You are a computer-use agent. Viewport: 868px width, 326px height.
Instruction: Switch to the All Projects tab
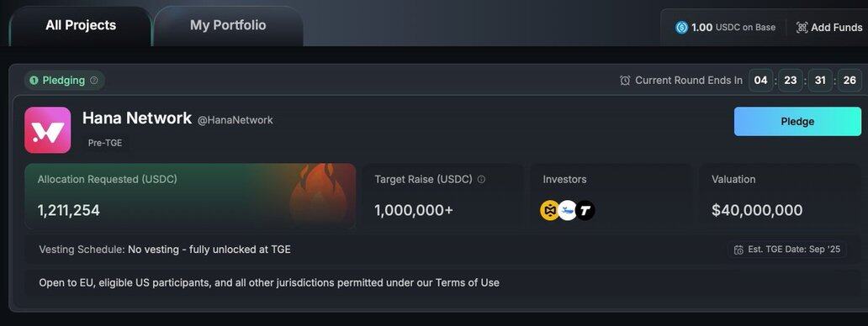coord(81,26)
